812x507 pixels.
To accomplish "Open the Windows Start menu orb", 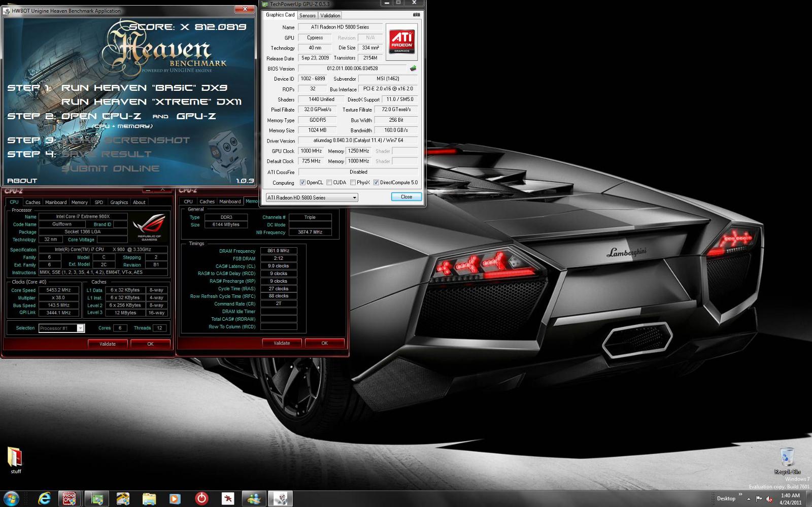I will click(x=11, y=498).
